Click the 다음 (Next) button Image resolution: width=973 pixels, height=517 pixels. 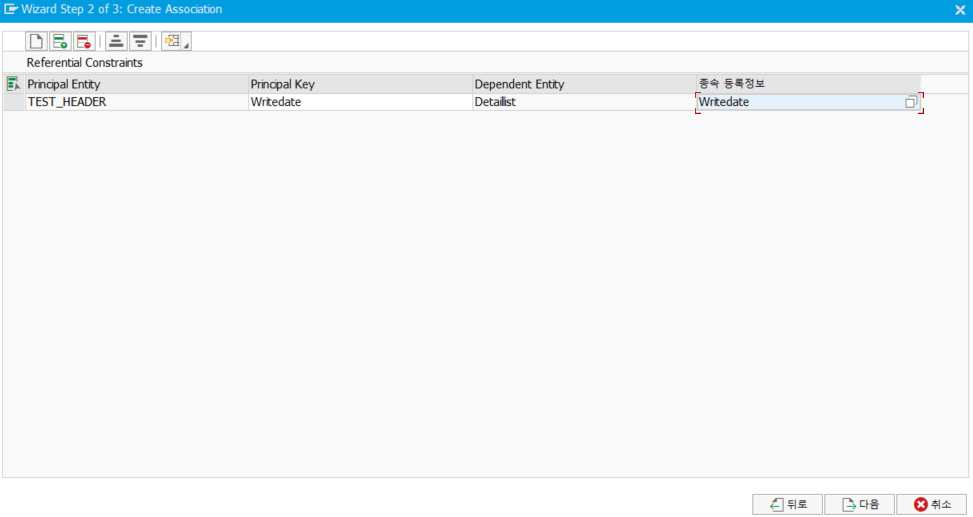click(859, 505)
